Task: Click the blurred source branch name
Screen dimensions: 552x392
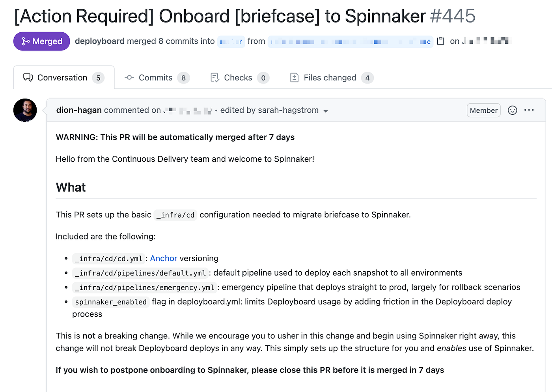Action: coord(351,41)
